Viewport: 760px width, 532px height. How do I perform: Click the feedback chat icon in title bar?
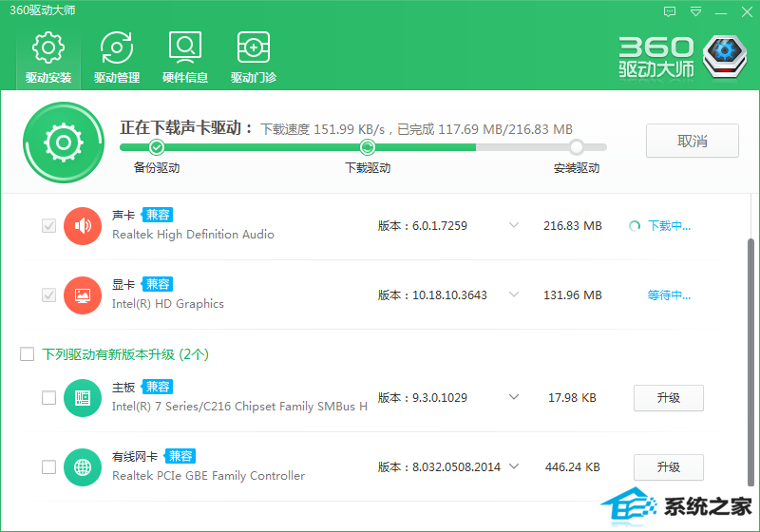670,11
